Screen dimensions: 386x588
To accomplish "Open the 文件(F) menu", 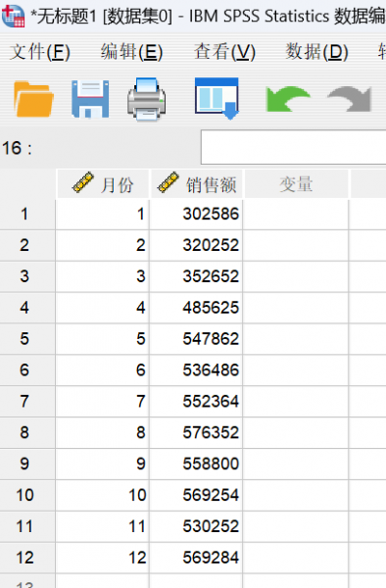I will click(40, 51).
